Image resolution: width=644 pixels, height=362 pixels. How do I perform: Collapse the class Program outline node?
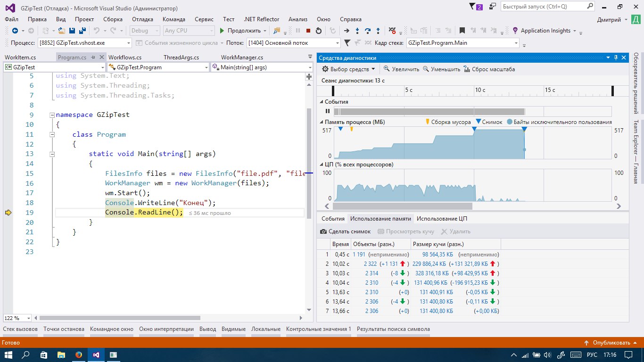52,134
